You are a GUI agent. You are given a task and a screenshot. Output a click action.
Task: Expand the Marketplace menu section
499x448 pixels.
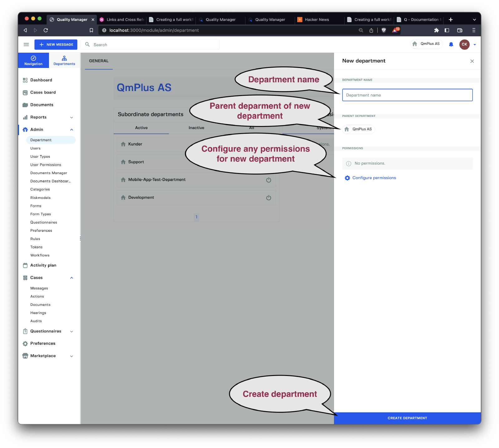71,356
